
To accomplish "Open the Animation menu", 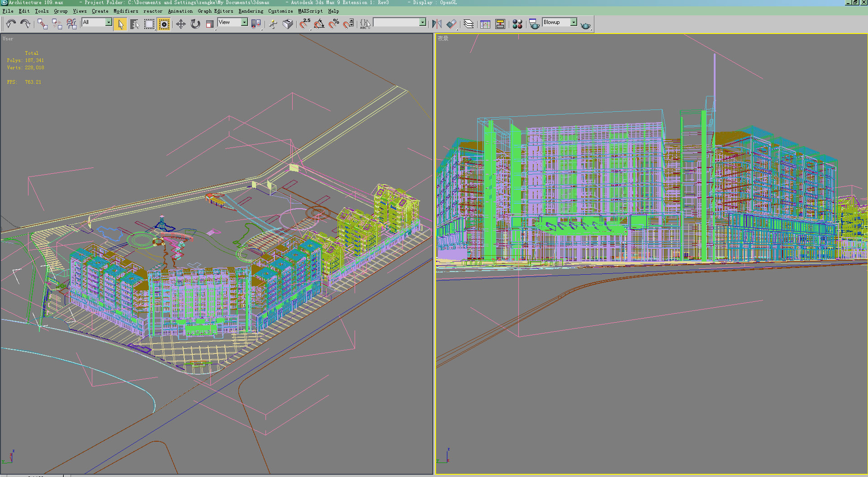I will coord(180,11).
